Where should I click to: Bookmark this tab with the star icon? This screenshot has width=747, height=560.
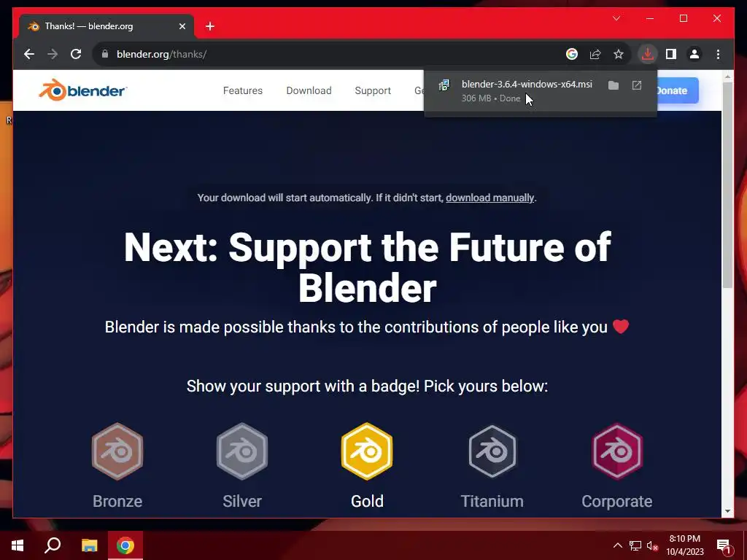tap(619, 54)
